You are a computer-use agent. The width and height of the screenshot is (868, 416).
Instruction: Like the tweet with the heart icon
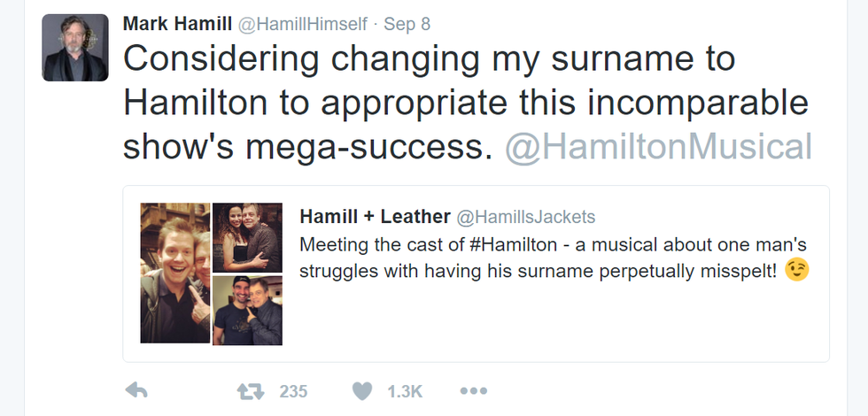(361, 390)
